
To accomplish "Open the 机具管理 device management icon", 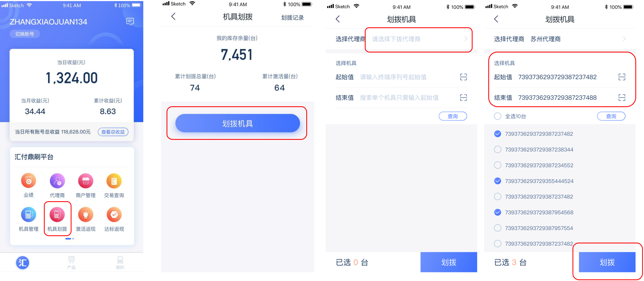I will coord(29,214).
